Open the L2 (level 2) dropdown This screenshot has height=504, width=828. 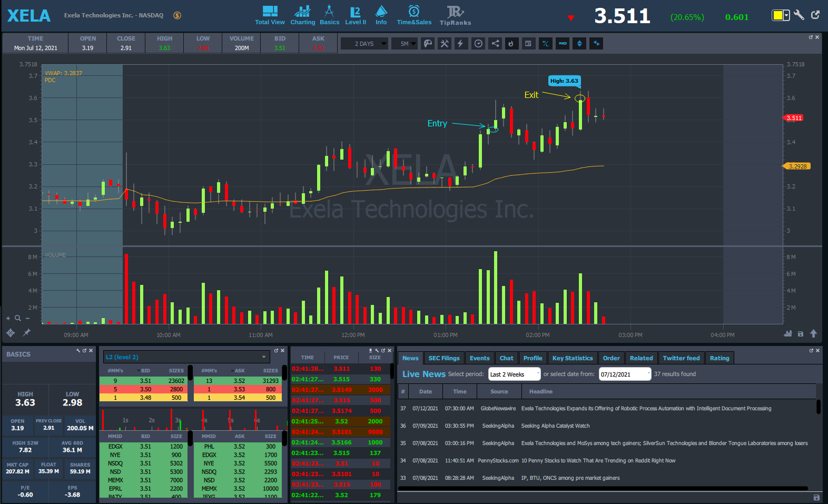(186, 357)
